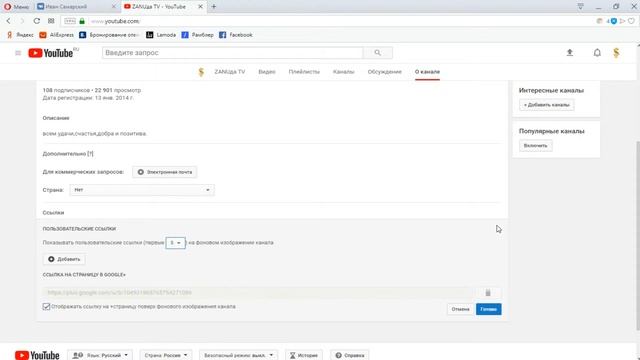Switch to the Обсуждение tab
640x360 pixels.
coord(384,71)
